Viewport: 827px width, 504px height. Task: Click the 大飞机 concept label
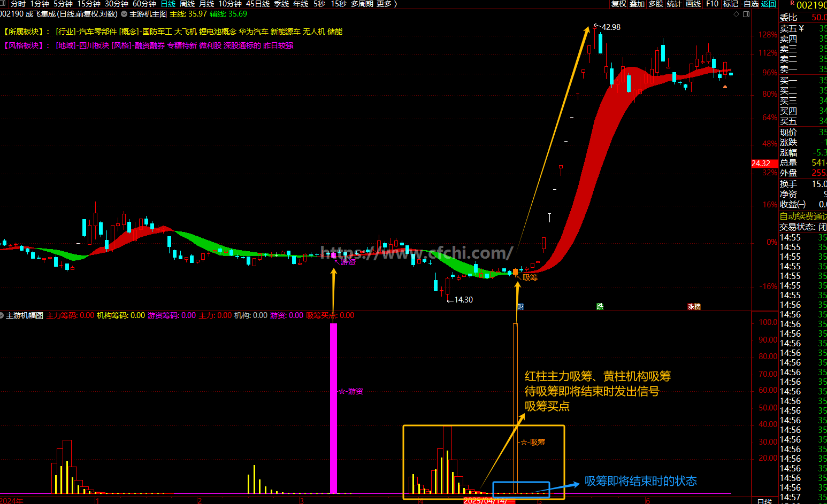pyautogui.click(x=186, y=32)
